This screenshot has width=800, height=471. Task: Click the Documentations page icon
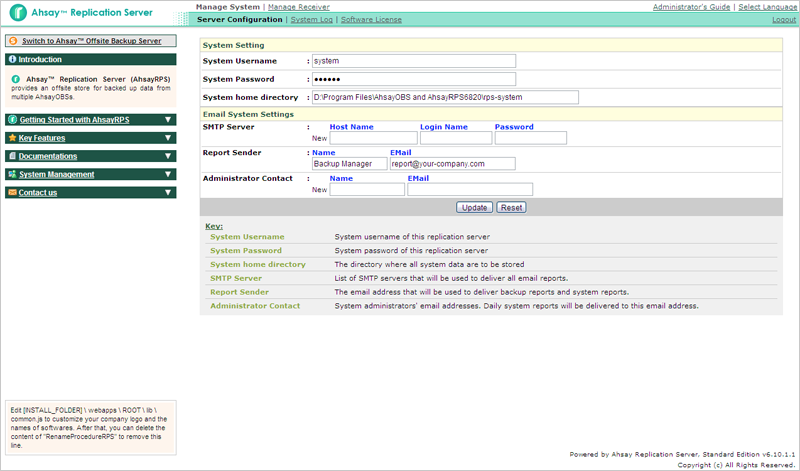pyautogui.click(x=13, y=156)
